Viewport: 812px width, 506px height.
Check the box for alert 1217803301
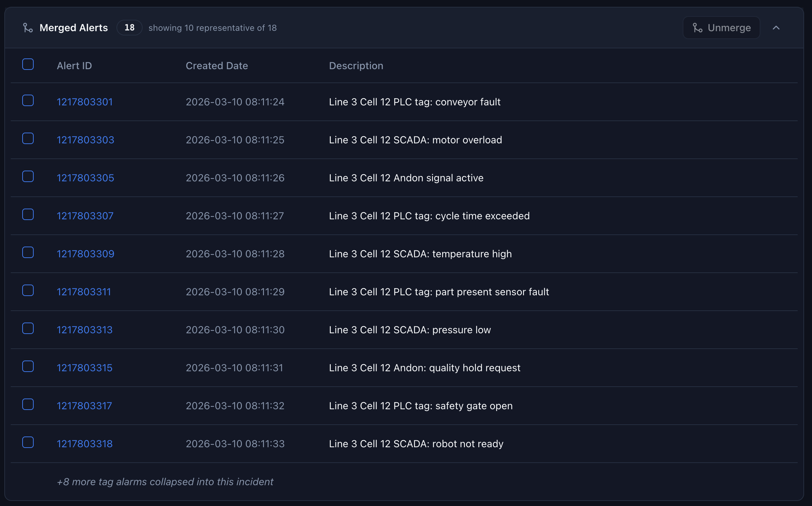[28, 101]
